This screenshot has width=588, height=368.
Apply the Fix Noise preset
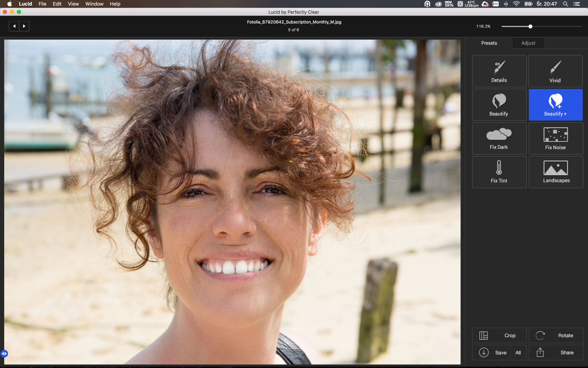(556, 138)
